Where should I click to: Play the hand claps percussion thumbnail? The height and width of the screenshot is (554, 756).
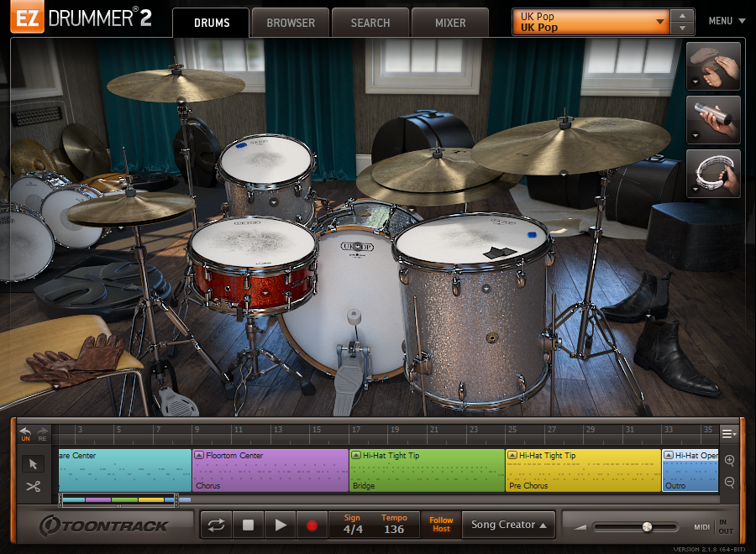click(713, 66)
